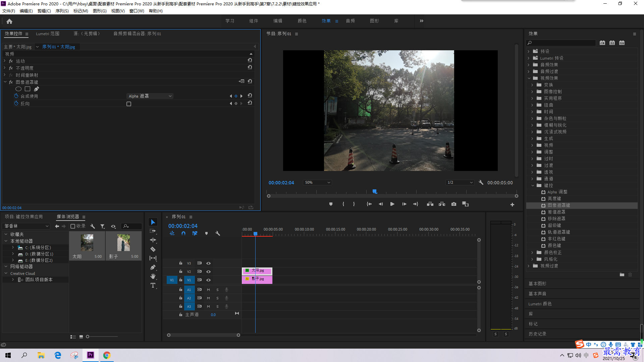The image size is (644, 362).
Task: Open 图像遮罩键 setup dialog icon
Action: (x=241, y=81)
